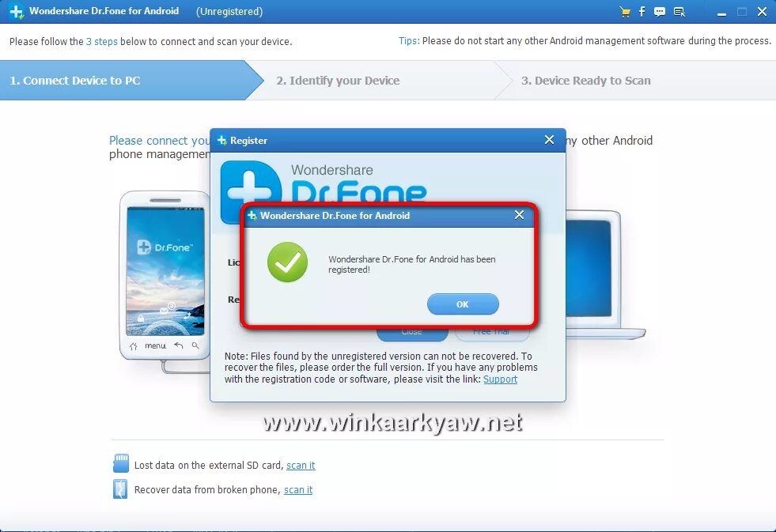Click the broken phone icon
Viewport: 776px width, 532px height.
(x=120, y=489)
